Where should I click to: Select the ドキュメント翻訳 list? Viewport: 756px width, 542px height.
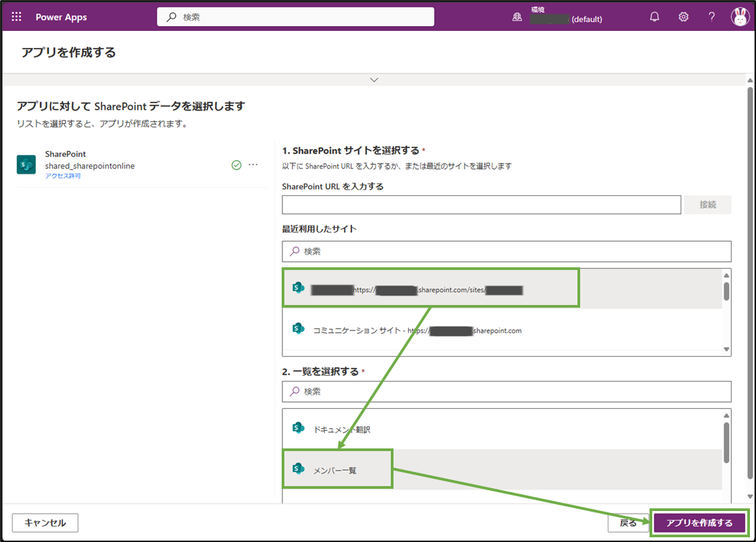tap(502, 429)
